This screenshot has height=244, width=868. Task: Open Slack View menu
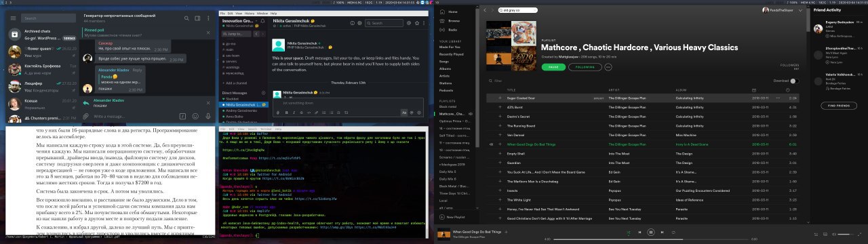[x=239, y=14]
